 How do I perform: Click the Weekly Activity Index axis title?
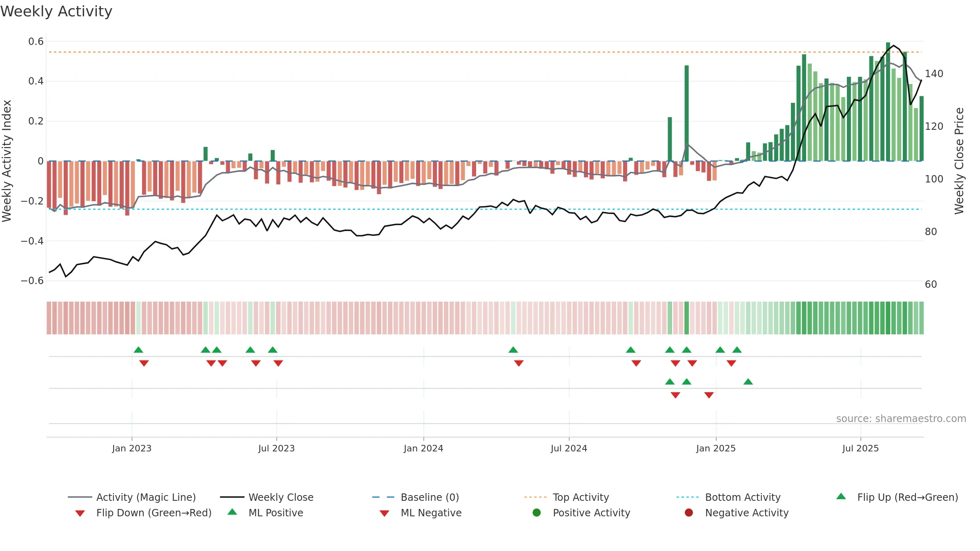tap(7, 161)
